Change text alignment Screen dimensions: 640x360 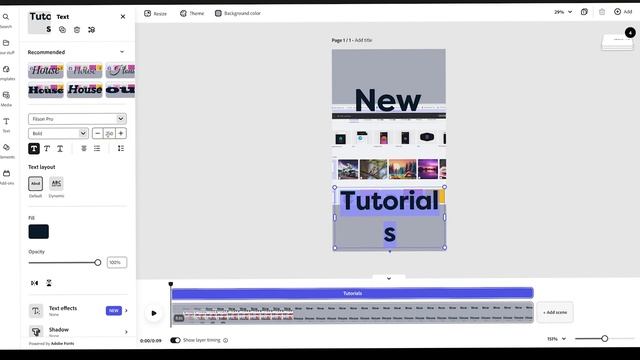tap(84, 149)
